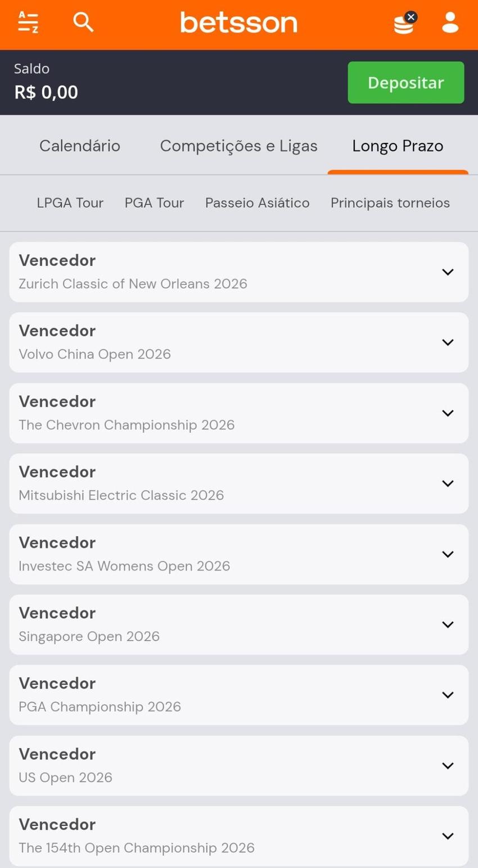Expand Volvo China Open 2026 chevron
Screen dimensions: 478x868
[x=448, y=343]
